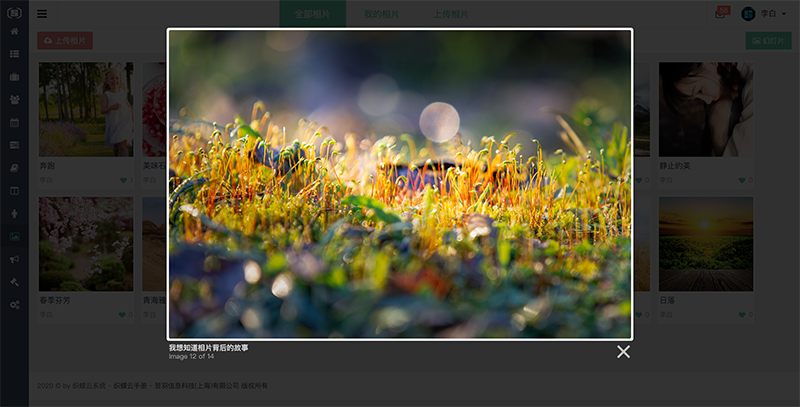Click the photo gallery icon in sidebar
The width and height of the screenshot is (800, 407).
pyautogui.click(x=14, y=237)
